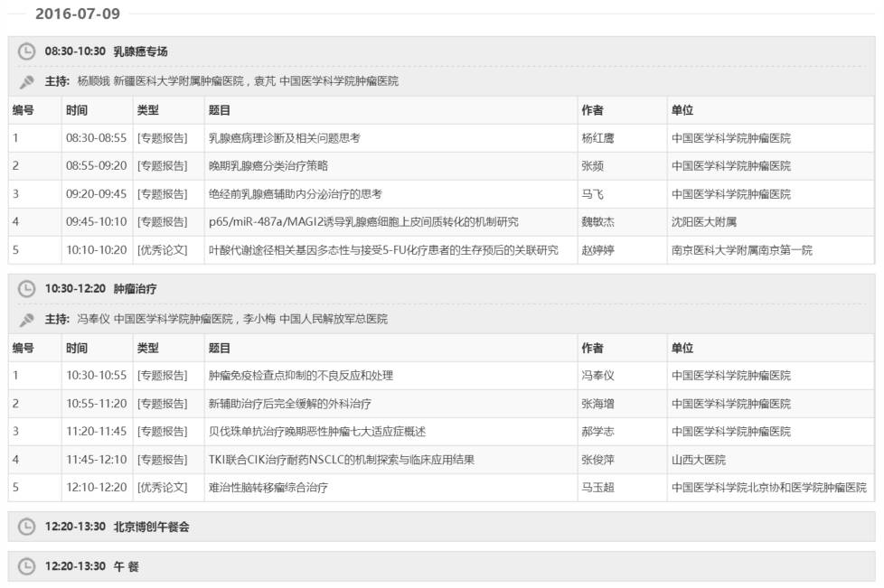The width and height of the screenshot is (884, 588).
Task: Click the 作者 column header in the 肿瘤治疗 table
Action: tap(593, 348)
